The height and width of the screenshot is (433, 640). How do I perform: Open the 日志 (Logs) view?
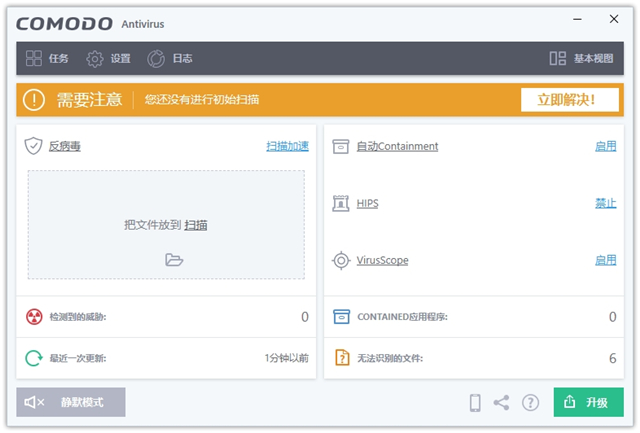point(169,58)
